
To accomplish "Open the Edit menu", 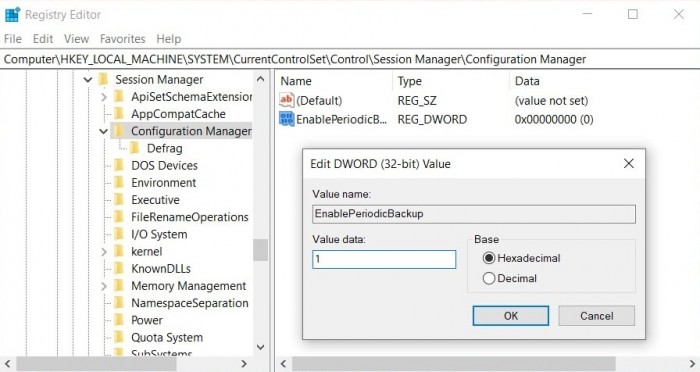I will click(x=43, y=39).
